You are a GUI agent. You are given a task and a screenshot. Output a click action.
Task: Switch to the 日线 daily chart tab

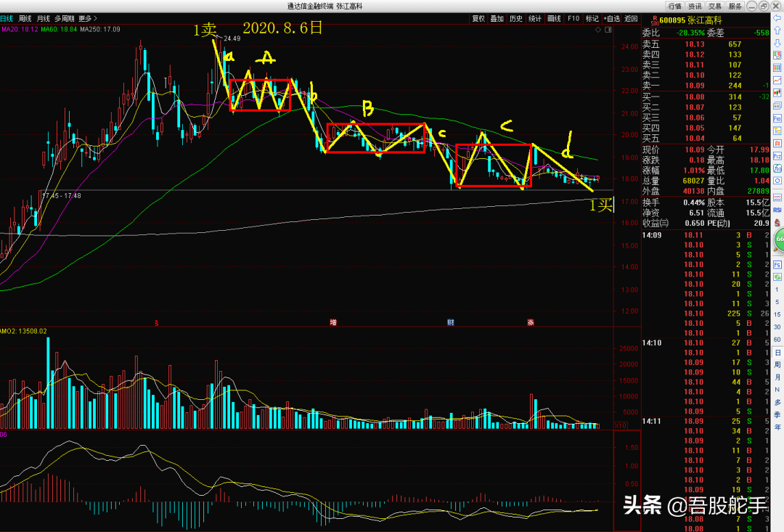(x=7, y=18)
